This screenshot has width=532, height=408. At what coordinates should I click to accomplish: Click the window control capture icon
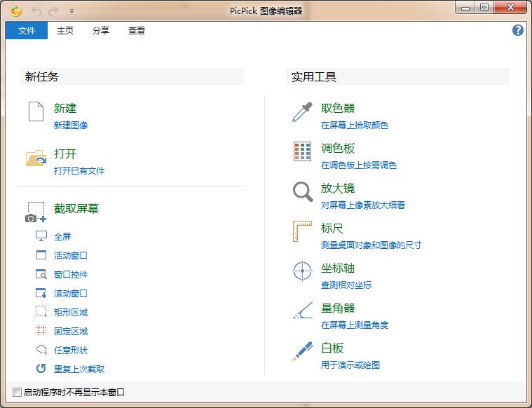pyautogui.click(x=41, y=274)
